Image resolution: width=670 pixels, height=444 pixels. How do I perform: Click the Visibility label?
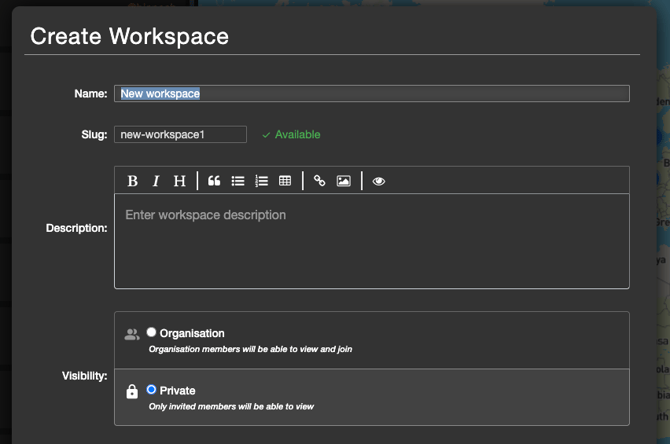pos(85,376)
